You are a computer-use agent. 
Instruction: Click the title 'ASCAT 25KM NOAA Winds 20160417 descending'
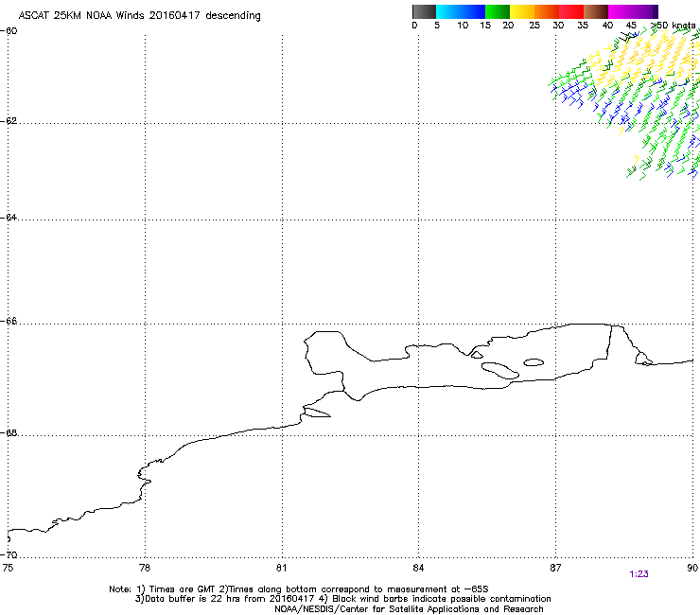[x=139, y=16]
